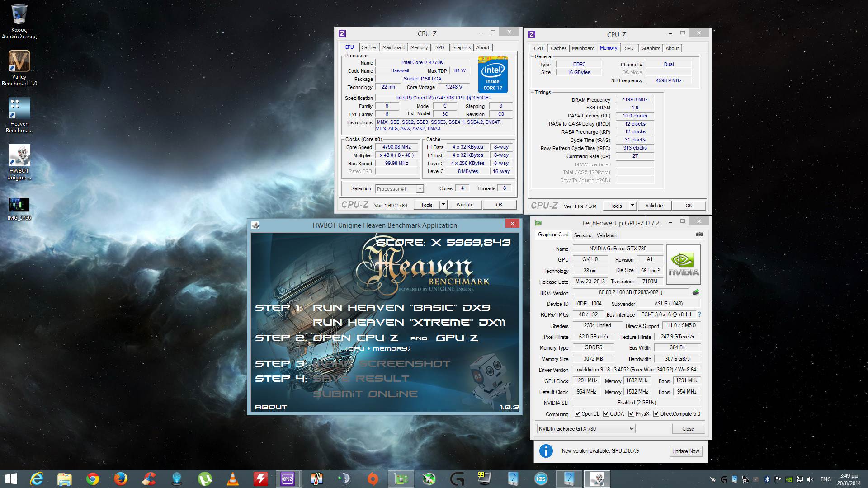868x488 pixels.
Task: Open SPD tab in right CPU-Z window
Action: tap(629, 48)
